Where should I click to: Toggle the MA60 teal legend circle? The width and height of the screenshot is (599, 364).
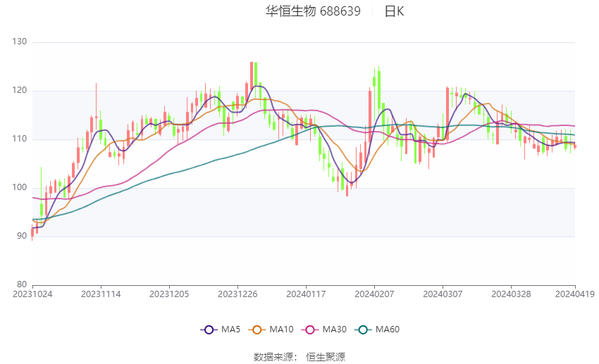pos(363,330)
